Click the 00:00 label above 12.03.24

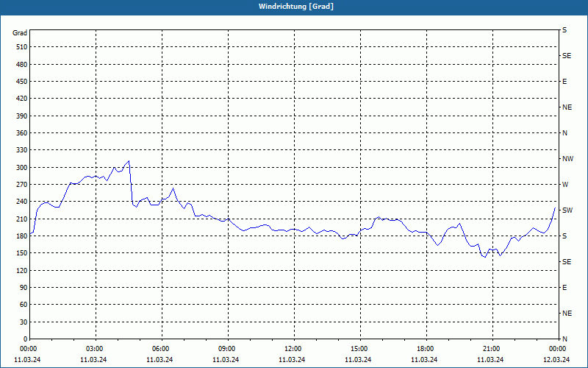(x=557, y=349)
